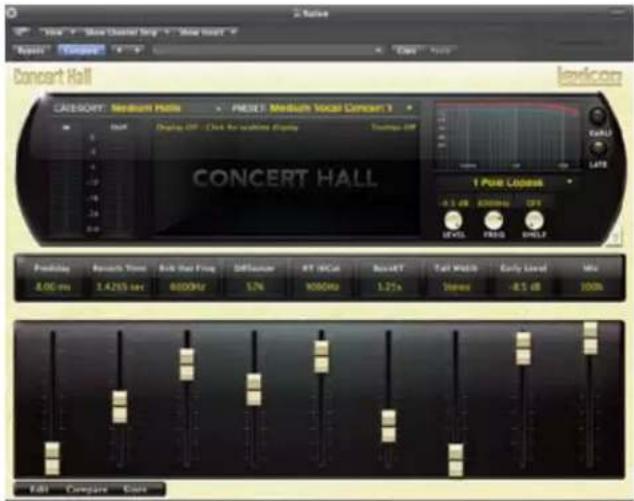Image resolution: width=634 pixels, height=501 pixels.
Task: Click the Shelf OFF value readout
Action: click(534, 203)
